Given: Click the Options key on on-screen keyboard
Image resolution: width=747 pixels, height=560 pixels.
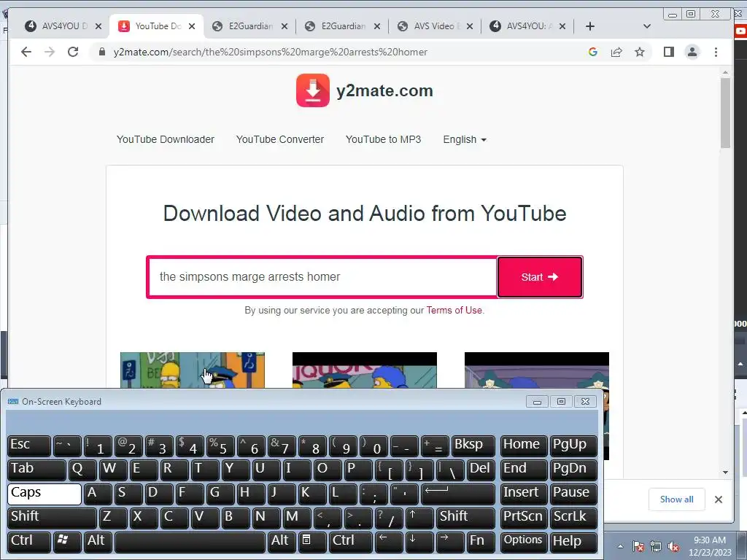Looking at the screenshot, I should (x=524, y=542).
